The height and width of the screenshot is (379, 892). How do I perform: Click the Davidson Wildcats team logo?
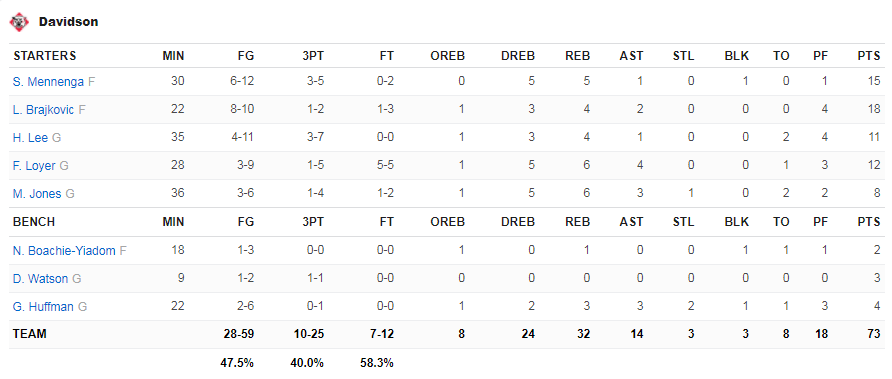pyautogui.click(x=19, y=22)
